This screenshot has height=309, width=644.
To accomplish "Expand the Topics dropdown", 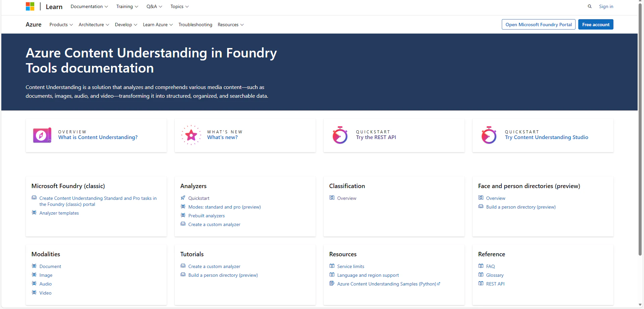I will point(179,6).
